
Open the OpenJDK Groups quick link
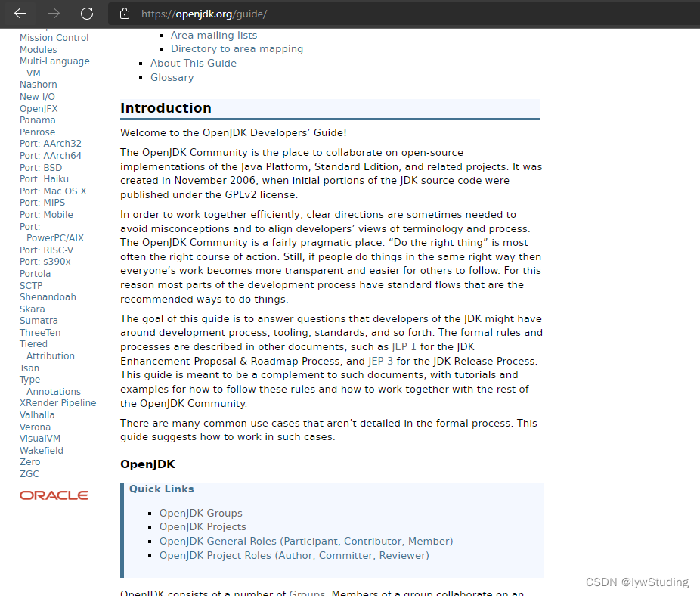201,514
